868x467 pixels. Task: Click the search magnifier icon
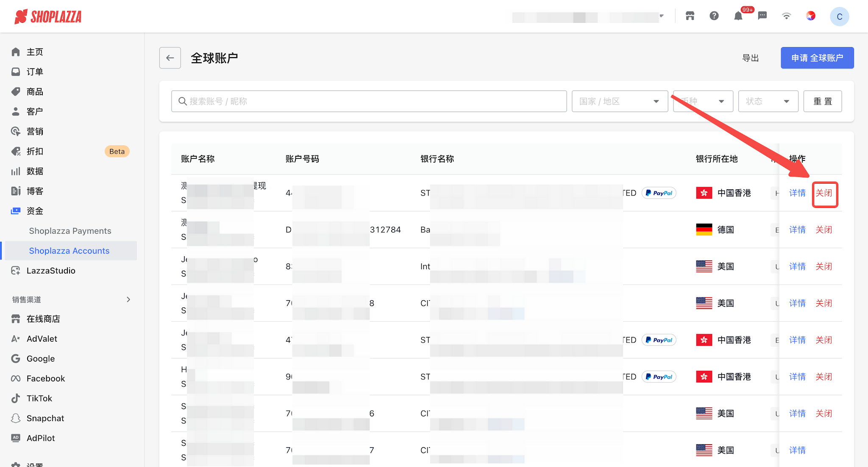pyautogui.click(x=183, y=101)
